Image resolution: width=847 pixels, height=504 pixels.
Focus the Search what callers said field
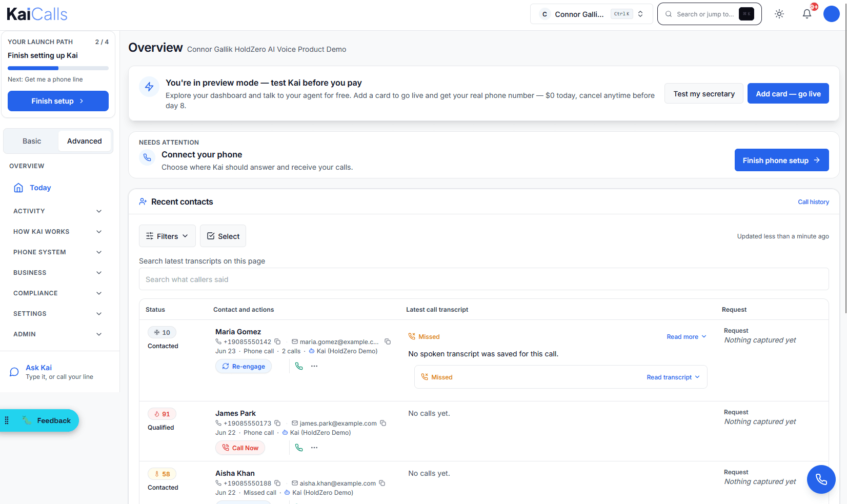click(x=483, y=279)
